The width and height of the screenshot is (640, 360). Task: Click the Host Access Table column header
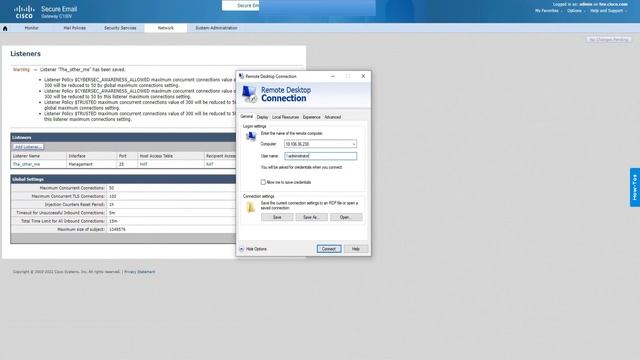[x=156, y=156]
